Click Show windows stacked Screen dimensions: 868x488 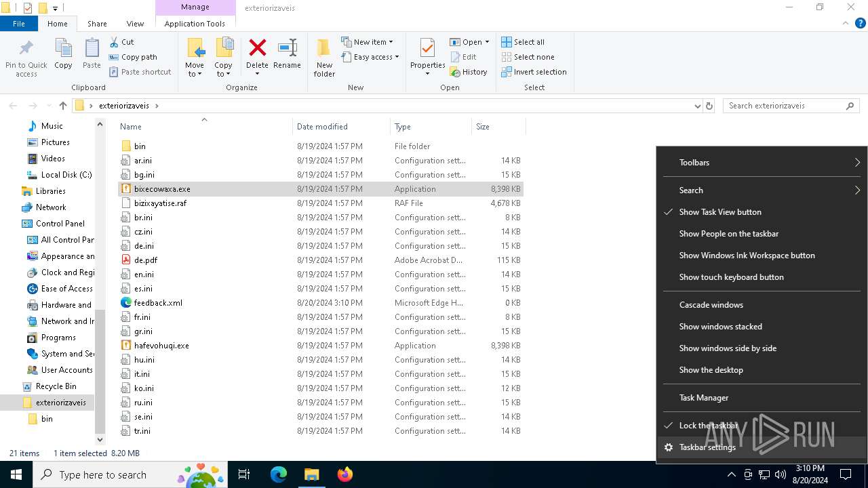[x=762, y=327]
